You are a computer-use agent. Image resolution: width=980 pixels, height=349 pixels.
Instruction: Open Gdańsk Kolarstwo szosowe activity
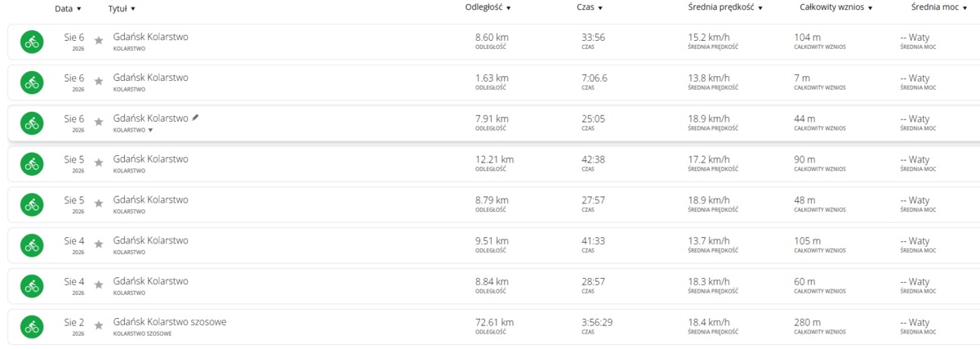pyautogui.click(x=170, y=322)
